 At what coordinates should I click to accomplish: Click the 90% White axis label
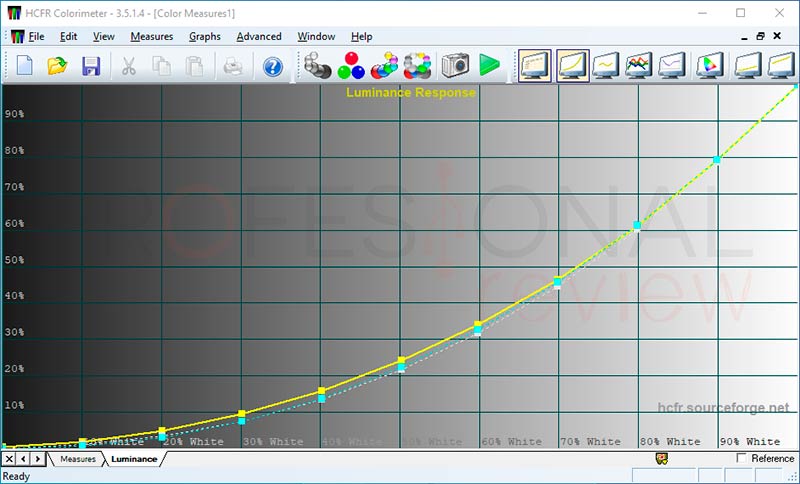tap(750, 442)
